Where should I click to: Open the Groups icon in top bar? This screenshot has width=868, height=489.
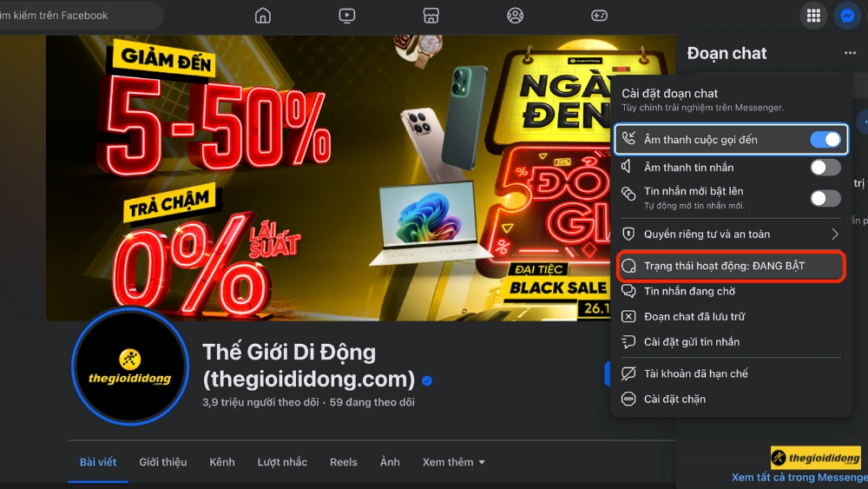click(516, 16)
